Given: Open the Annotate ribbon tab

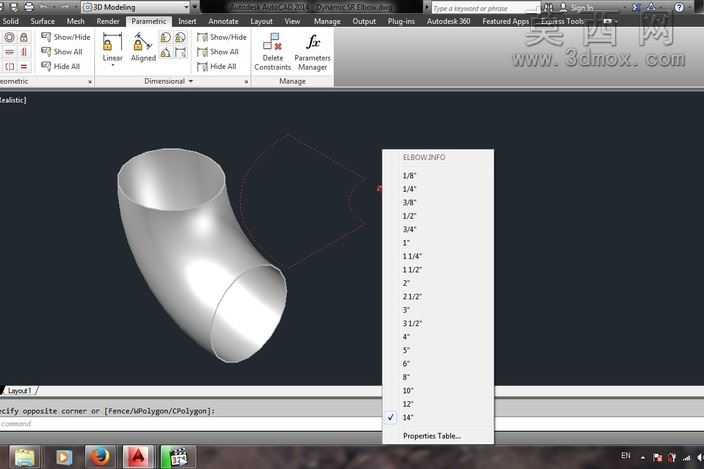Looking at the screenshot, I should point(223,21).
